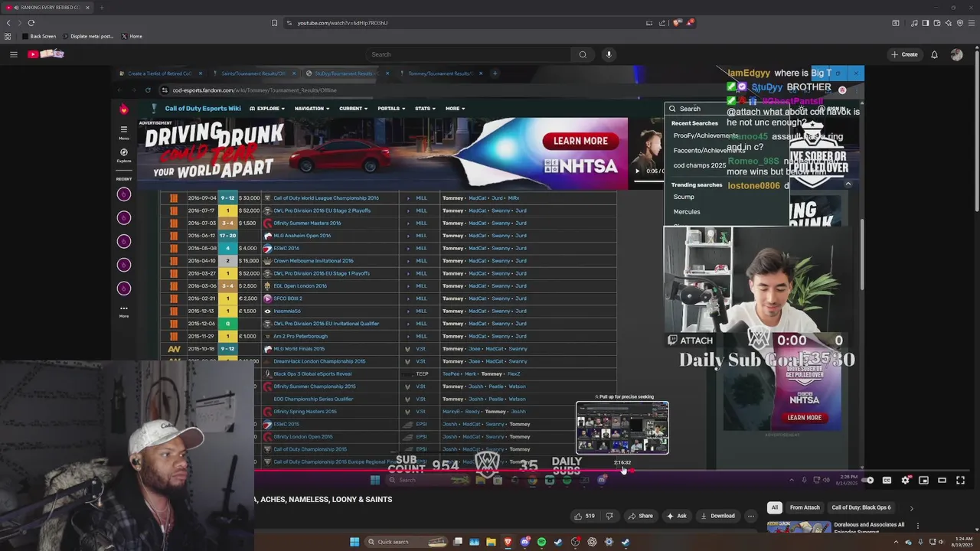Open Displate metal post bookmark
The image size is (980, 551).
pyautogui.click(x=87, y=36)
